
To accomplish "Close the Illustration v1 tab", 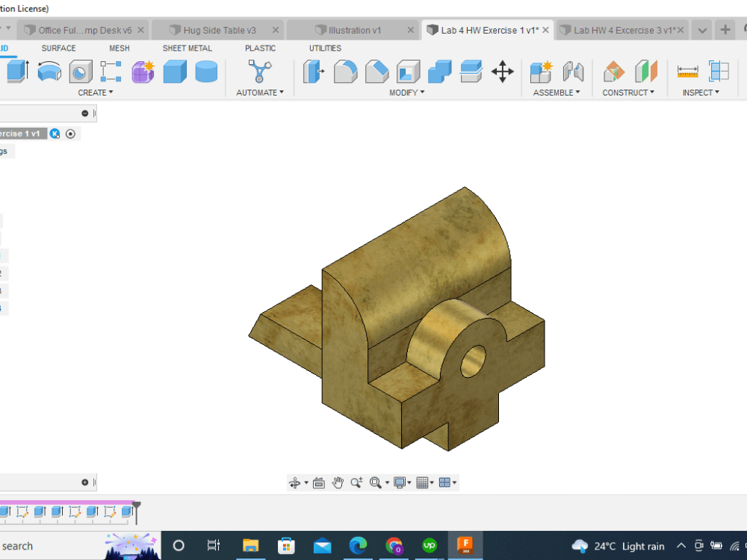I will click(x=411, y=30).
